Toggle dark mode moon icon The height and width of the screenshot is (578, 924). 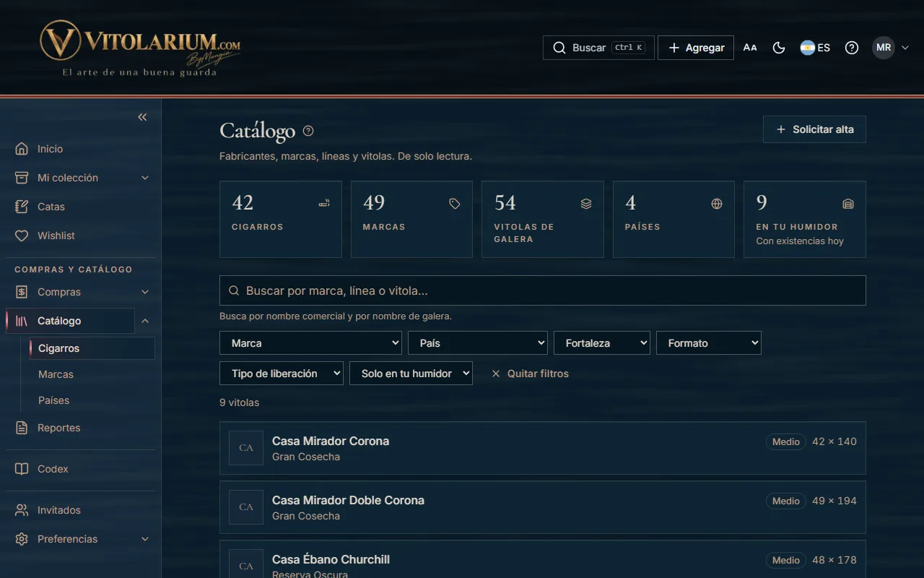[779, 48]
